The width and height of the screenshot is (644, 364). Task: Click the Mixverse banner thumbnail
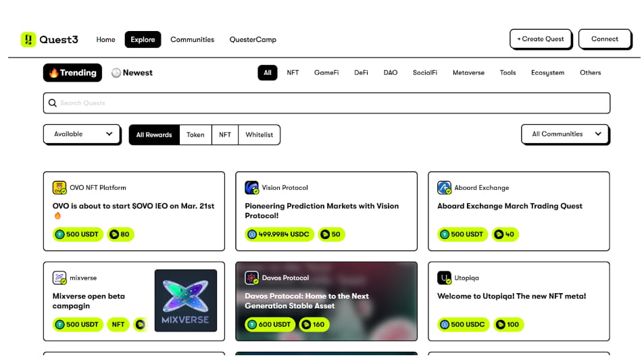pos(186,301)
